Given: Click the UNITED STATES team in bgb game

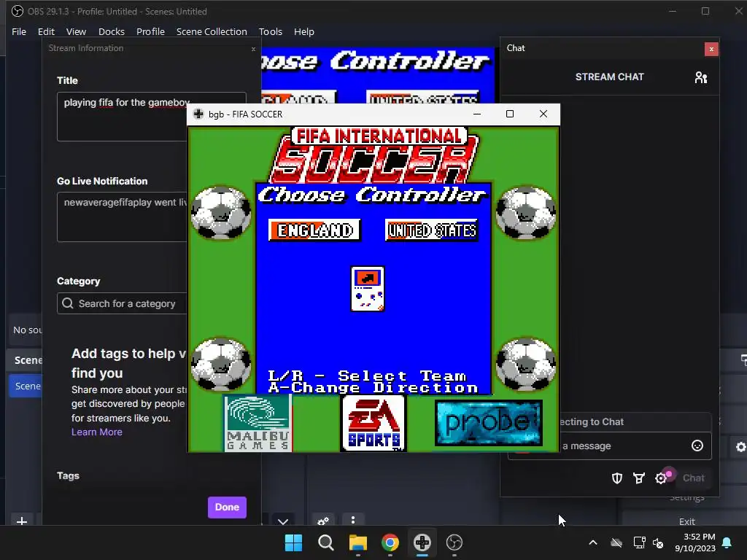Looking at the screenshot, I should (x=432, y=230).
